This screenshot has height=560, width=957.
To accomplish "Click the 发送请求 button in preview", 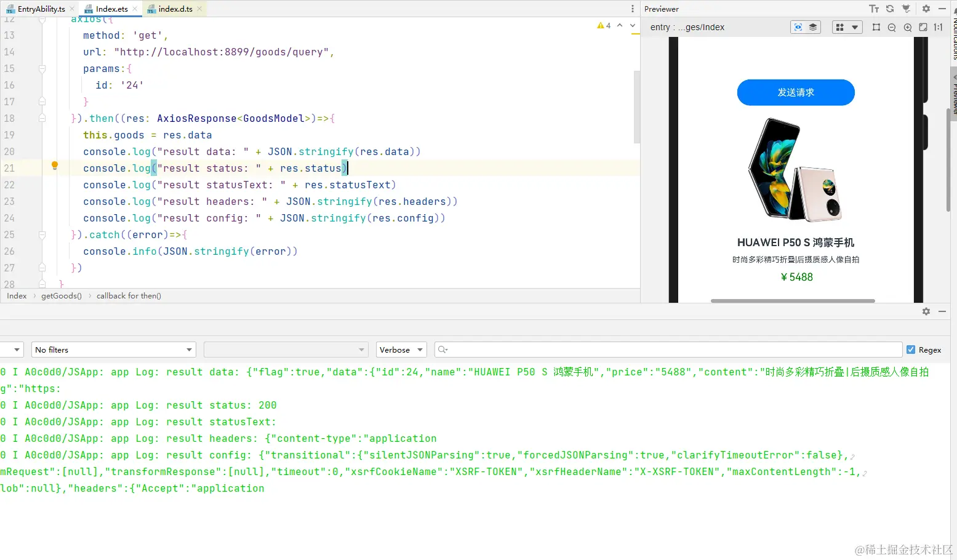I will [x=796, y=92].
